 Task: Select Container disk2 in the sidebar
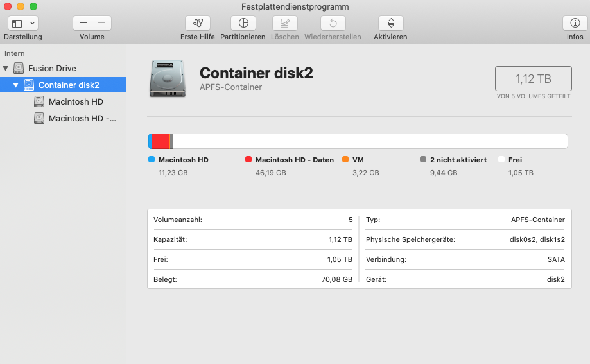tap(69, 85)
